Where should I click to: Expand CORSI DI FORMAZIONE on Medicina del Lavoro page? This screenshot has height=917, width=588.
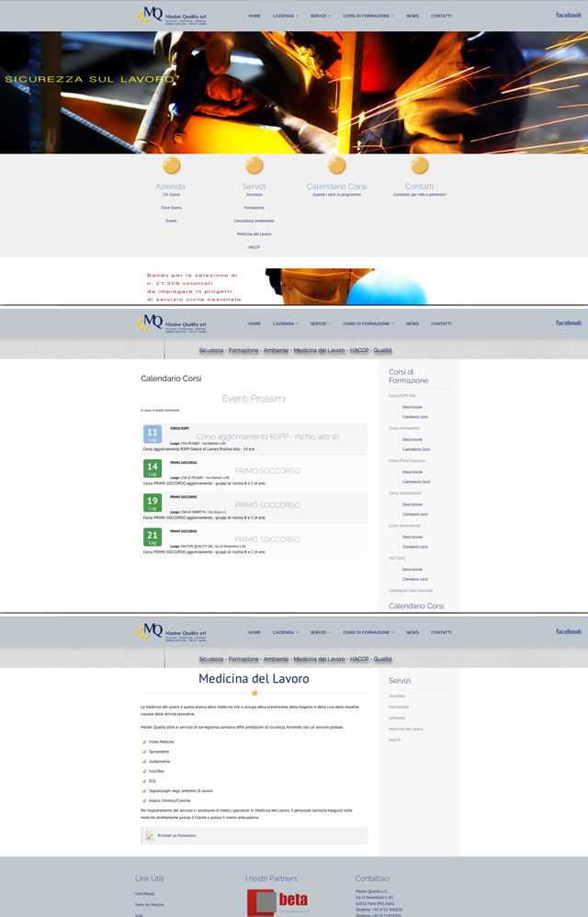pos(368,632)
